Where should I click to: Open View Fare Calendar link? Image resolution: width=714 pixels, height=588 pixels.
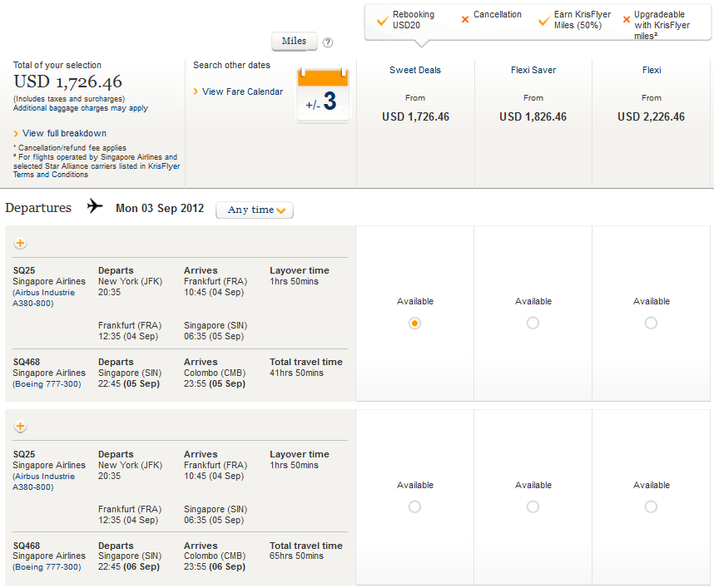pyautogui.click(x=242, y=91)
